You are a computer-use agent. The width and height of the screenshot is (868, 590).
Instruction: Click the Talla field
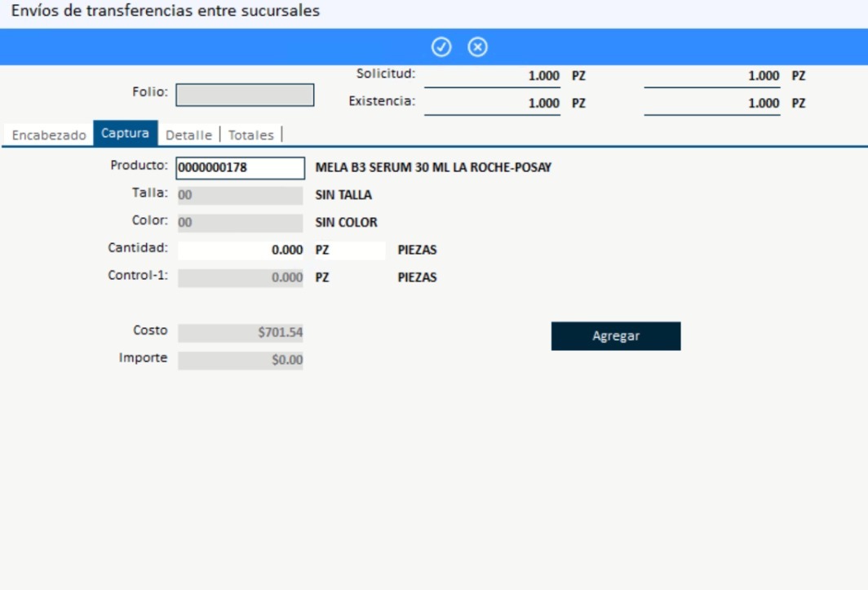(240, 196)
